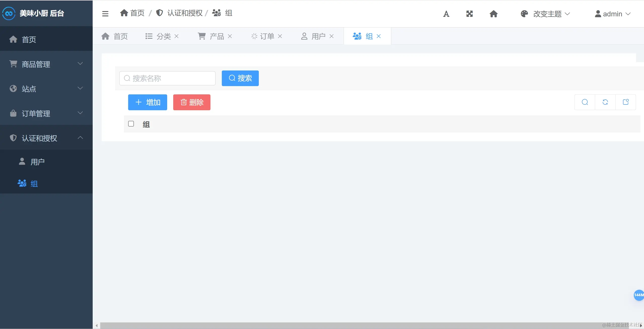The width and height of the screenshot is (644, 329).
Task: Toggle fullscreen with the expand icon
Action: 470,14
